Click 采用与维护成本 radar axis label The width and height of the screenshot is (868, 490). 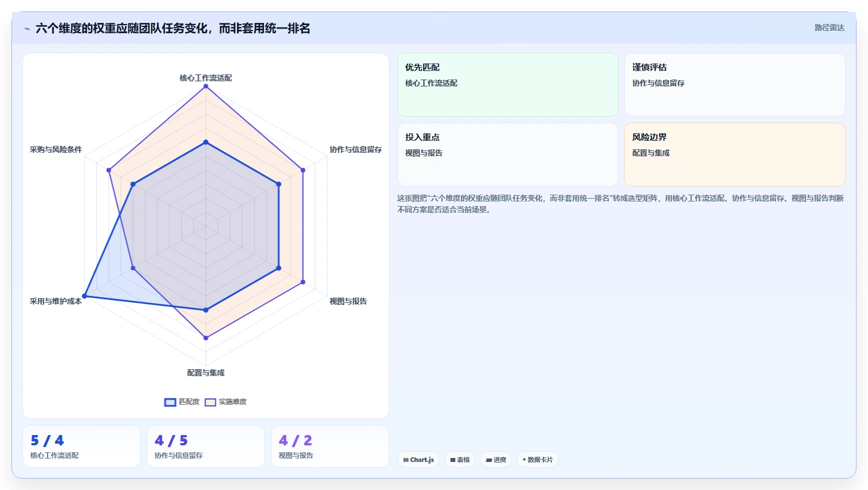point(56,301)
